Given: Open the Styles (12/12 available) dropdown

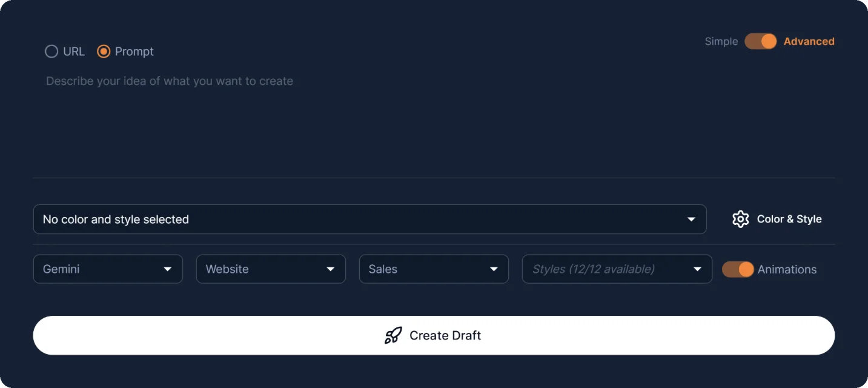Looking at the screenshot, I should [617, 269].
